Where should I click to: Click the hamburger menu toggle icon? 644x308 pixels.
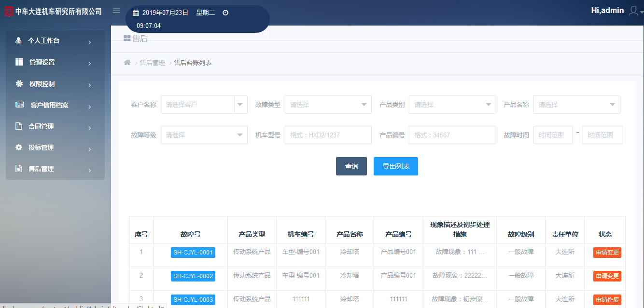pos(116,11)
